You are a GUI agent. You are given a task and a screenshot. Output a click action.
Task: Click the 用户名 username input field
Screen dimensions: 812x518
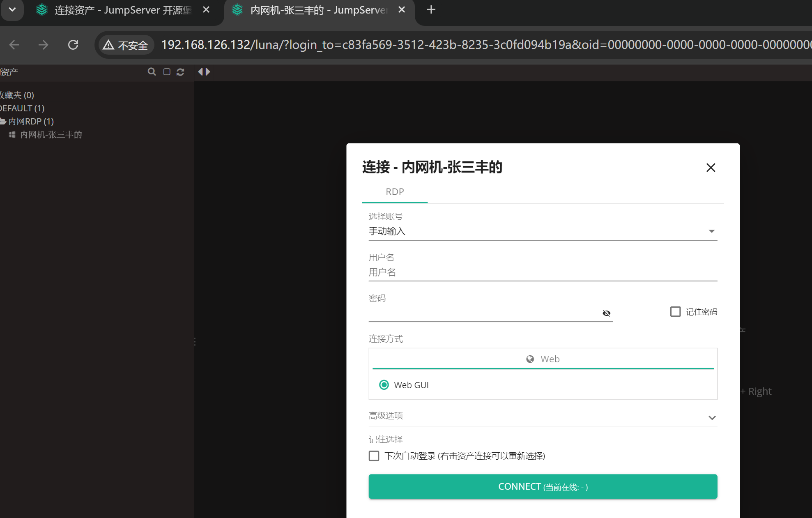542,272
